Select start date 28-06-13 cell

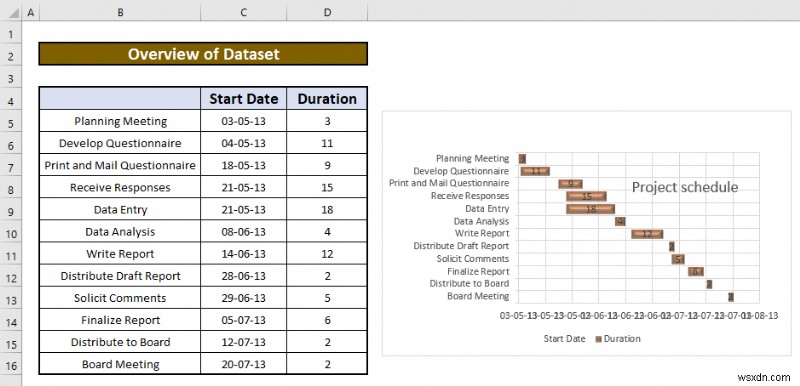pyautogui.click(x=244, y=276)
